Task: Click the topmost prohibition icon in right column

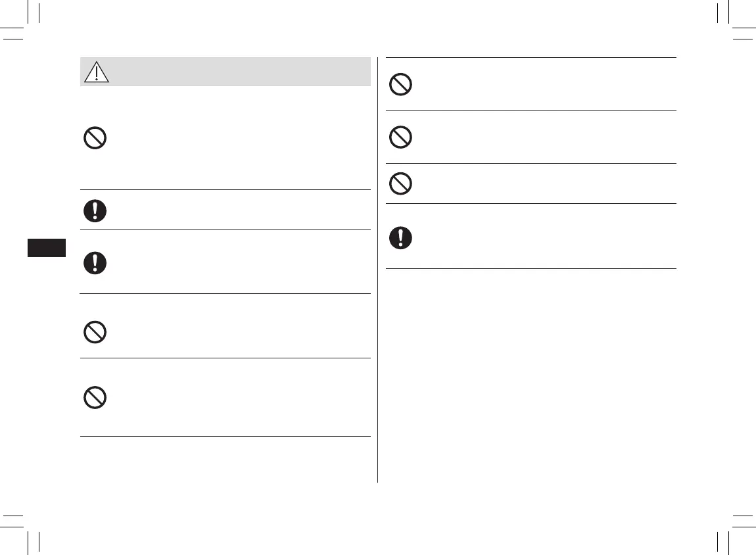Action: click(x=400, y=84)
